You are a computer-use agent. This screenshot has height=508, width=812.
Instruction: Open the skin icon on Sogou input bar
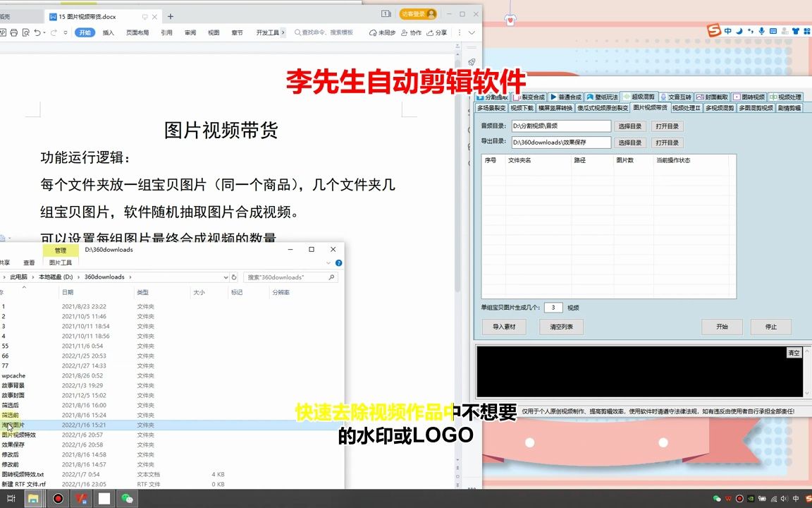[x=796, y=30]
